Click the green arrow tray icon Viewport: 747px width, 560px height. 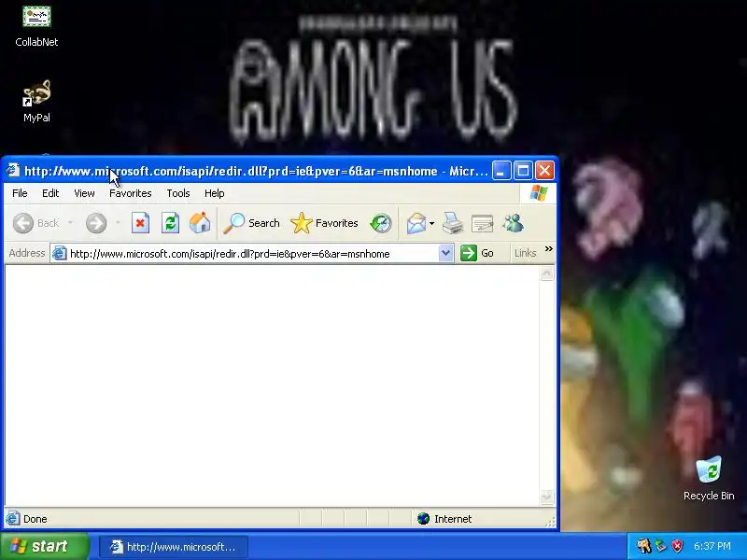660,546
